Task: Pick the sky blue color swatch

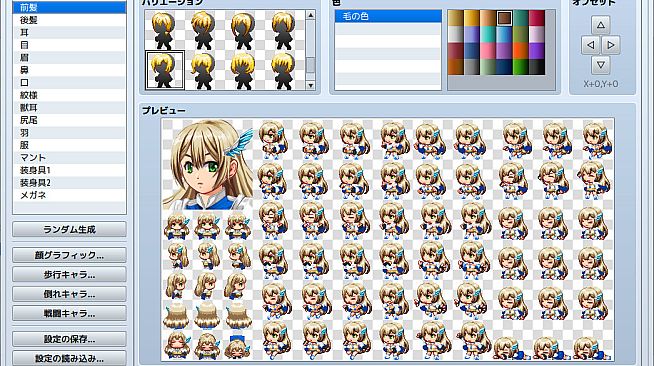Action: [x=504, y=35]
